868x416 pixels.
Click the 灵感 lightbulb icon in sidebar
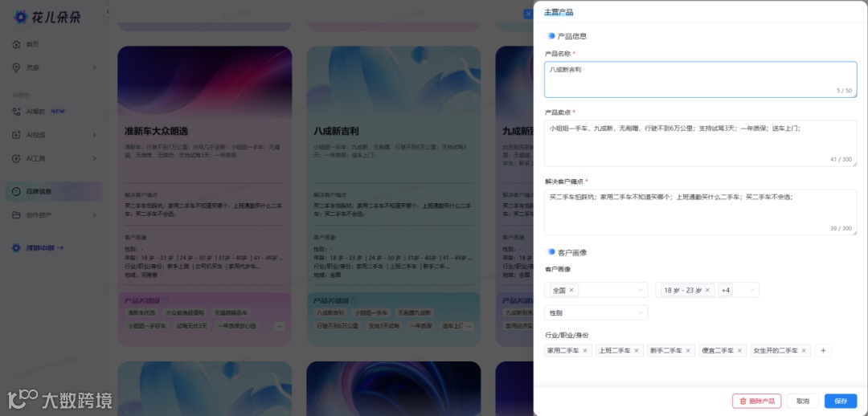pos(17,67)
